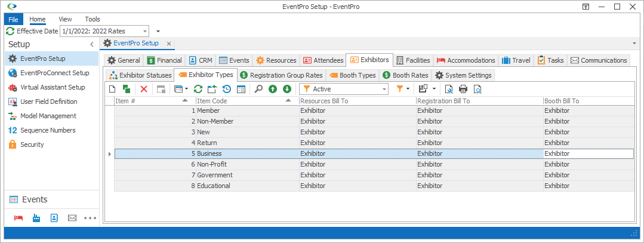Click the envelope communications icon in the navigation bar

tap(72, 218)
